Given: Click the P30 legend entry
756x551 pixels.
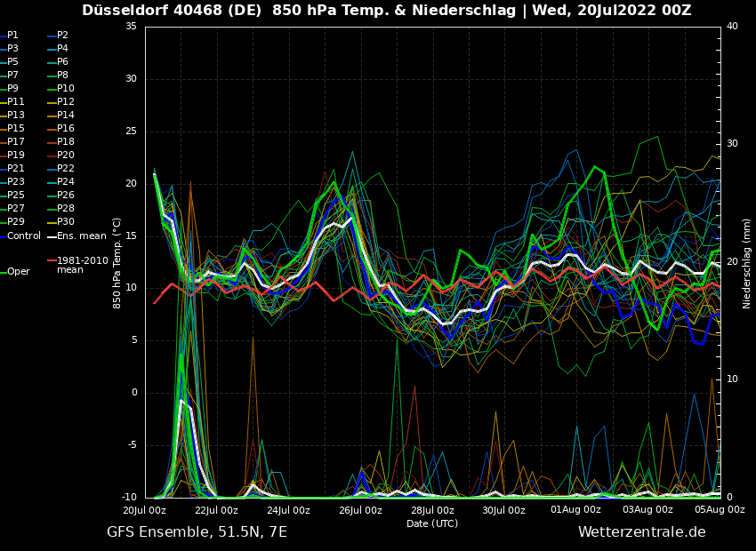Looking at the screenshot, I should [x=65, y=222].
